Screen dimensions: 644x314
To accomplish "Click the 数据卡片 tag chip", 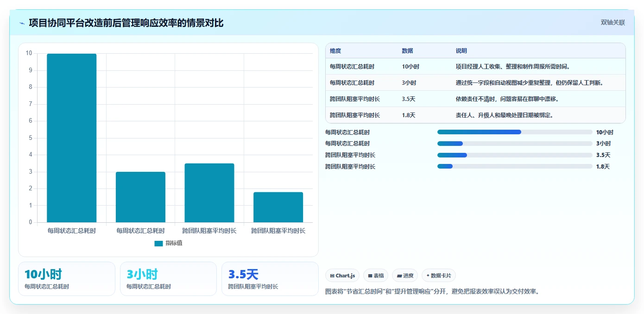I will [439, 276].
